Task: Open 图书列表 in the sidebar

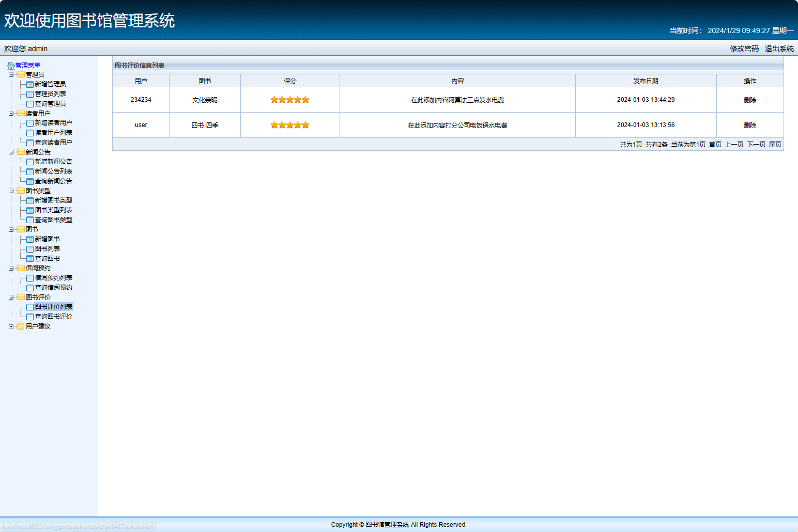Action: [47, 249]
